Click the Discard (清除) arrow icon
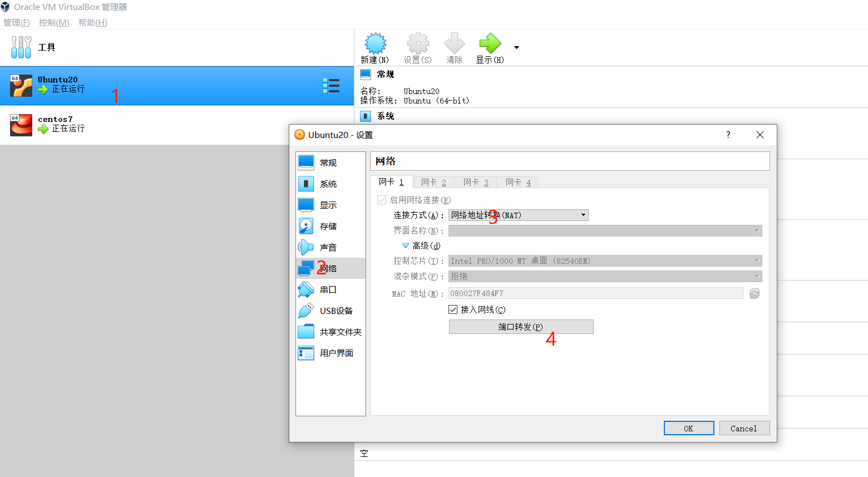 pos(454,43)
